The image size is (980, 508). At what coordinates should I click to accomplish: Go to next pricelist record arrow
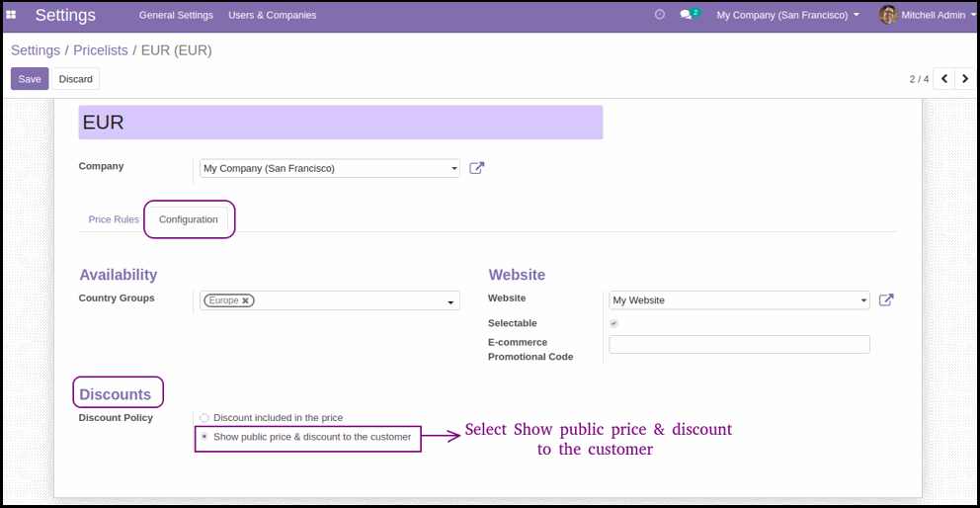pyautogui.click(x=965, y=79)
